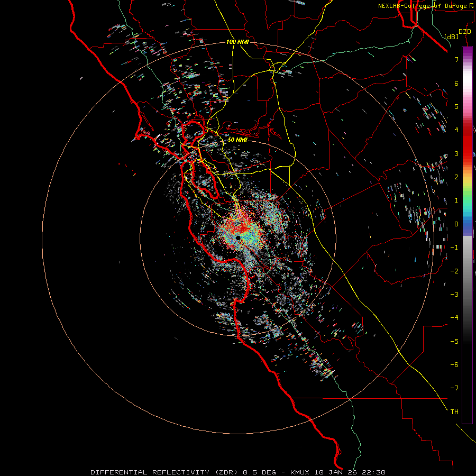
Task: Click the -3 dB label on colorbar
Action: coord(454,294)
